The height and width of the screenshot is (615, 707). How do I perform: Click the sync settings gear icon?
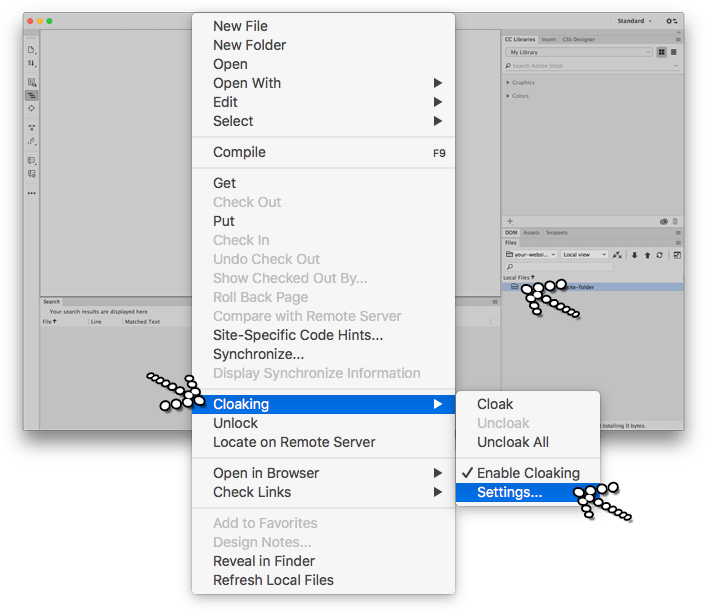[x=671, y=21]
